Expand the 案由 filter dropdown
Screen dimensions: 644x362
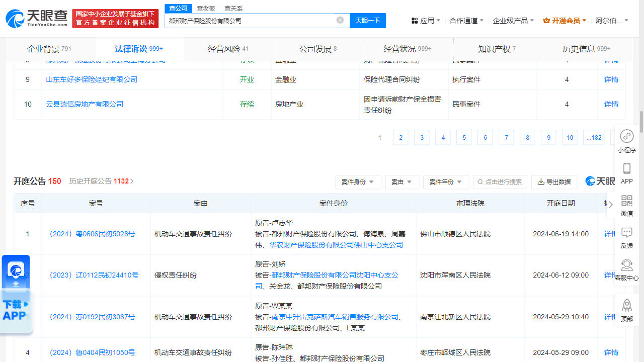(402, 182)
